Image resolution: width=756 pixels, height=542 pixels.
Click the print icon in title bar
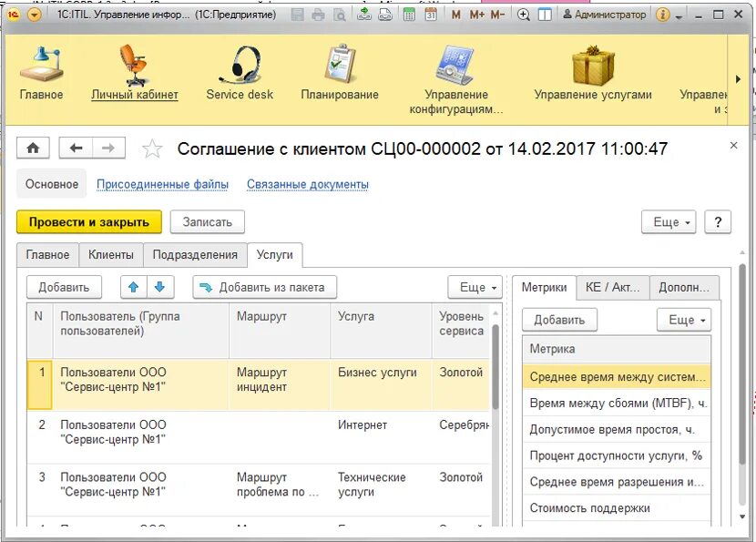[318, 15]
